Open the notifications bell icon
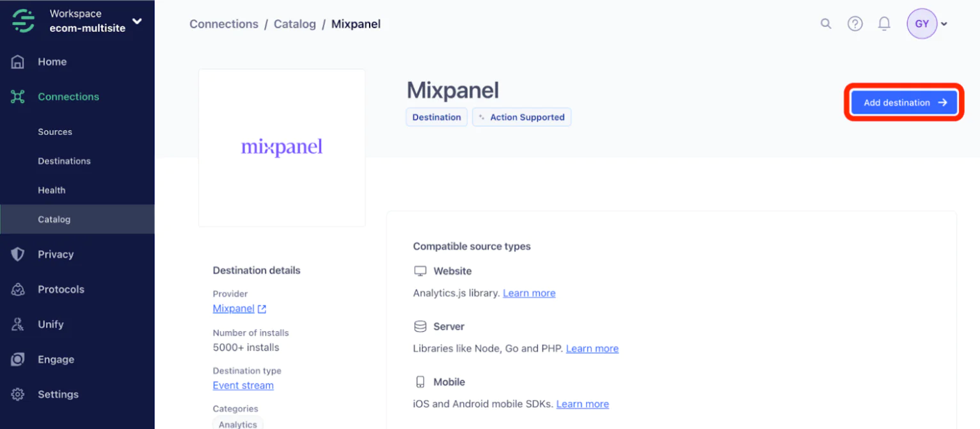Viewport: 980px width, 429px height. (884, 24)
